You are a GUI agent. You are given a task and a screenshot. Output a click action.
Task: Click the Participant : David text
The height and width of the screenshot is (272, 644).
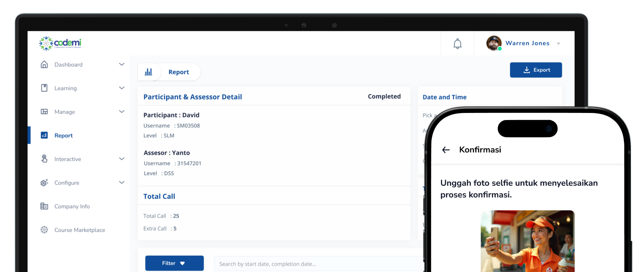[x=171, y=115]
